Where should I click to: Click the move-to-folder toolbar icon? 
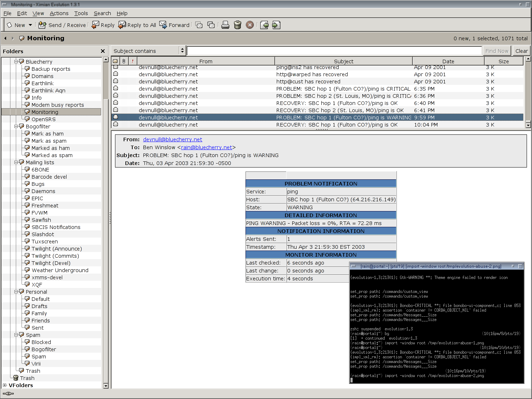click(x=199, y=25)
